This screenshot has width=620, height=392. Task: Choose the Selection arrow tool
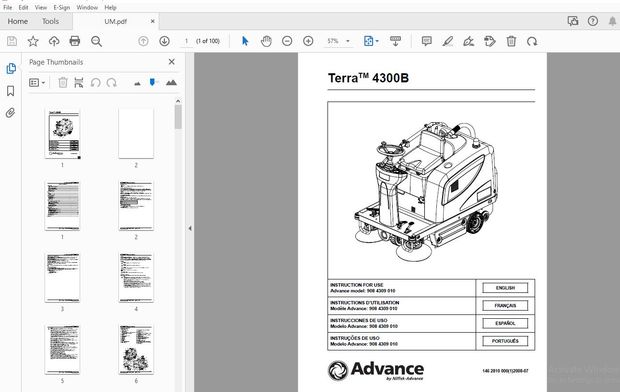click(x=245, y=41)
